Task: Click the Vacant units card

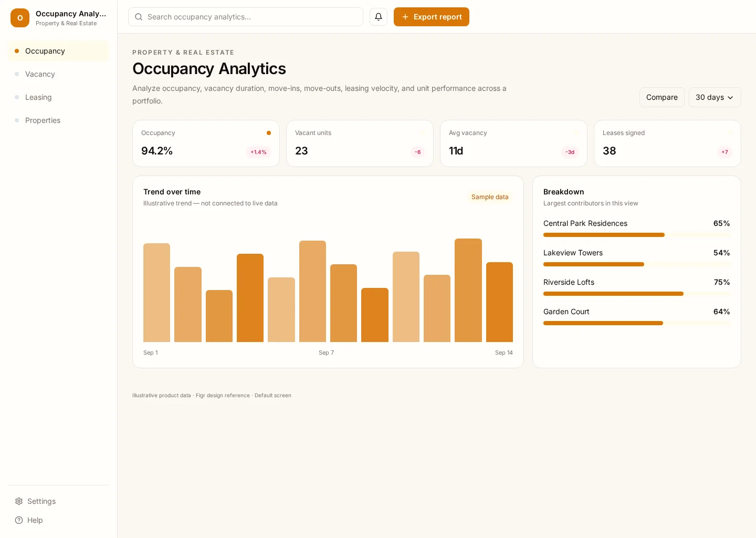Action: click(x=360, y=143)
